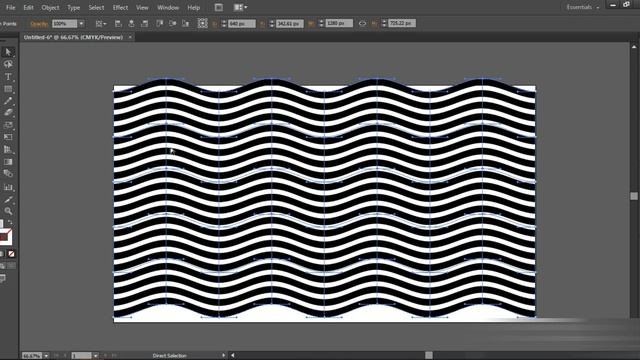Click Vertical Align Top icon

click(x=160, y=24)
